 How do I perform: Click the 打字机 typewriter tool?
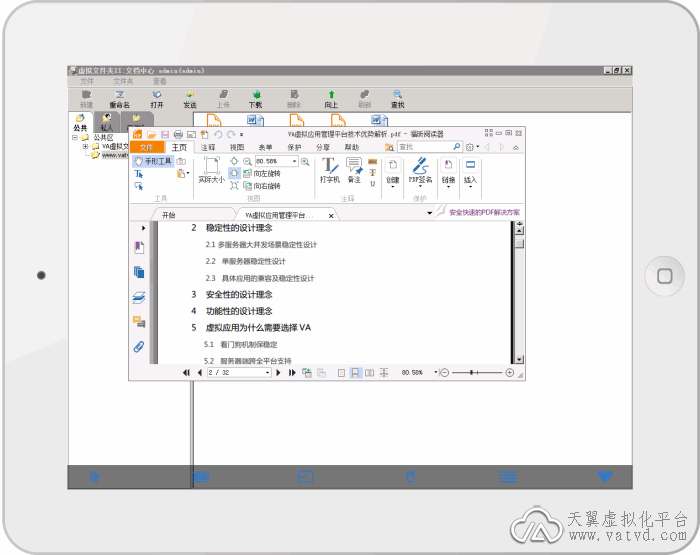click(x=329, y=169)
